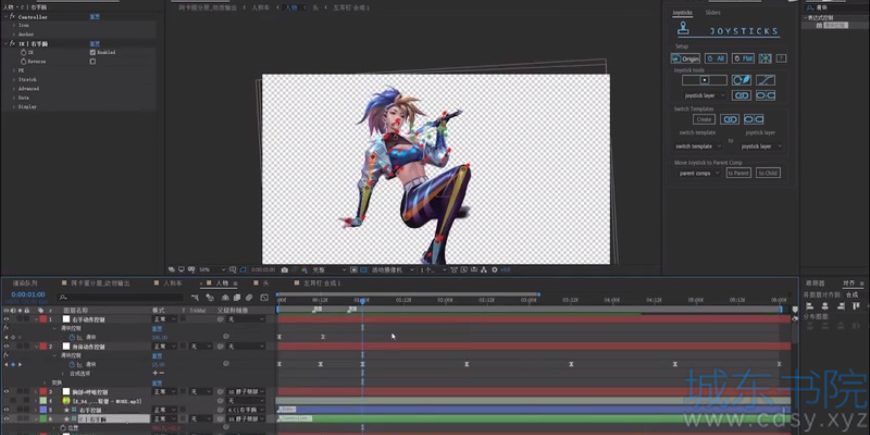Click the link icon beside joystick layer dropdown
The image size is (870, 435).
coord(741,95)
